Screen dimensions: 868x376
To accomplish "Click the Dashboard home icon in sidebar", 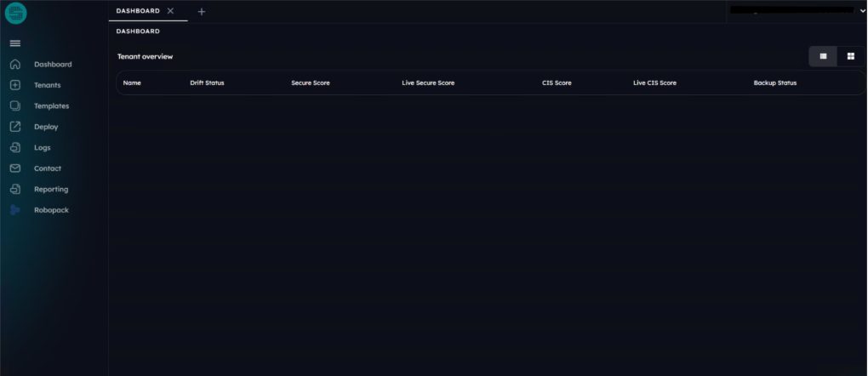I will (14, 65).
